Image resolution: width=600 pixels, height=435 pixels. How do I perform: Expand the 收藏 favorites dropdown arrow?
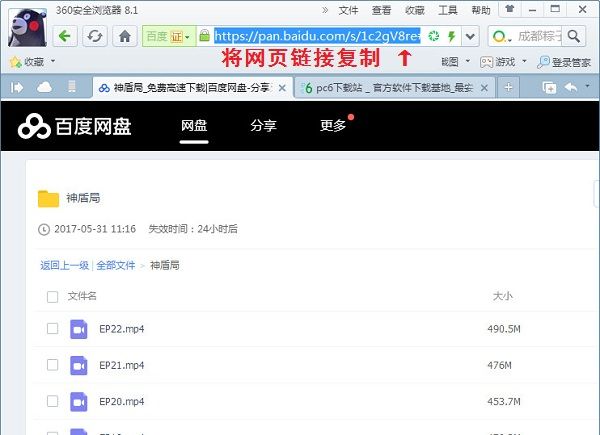(x=53, y=61)
